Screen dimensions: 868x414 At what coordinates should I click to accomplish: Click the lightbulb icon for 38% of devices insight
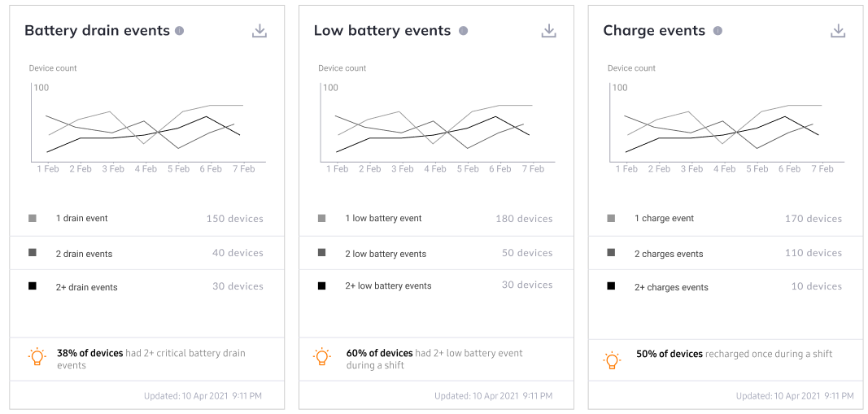[x=37, y=356]
